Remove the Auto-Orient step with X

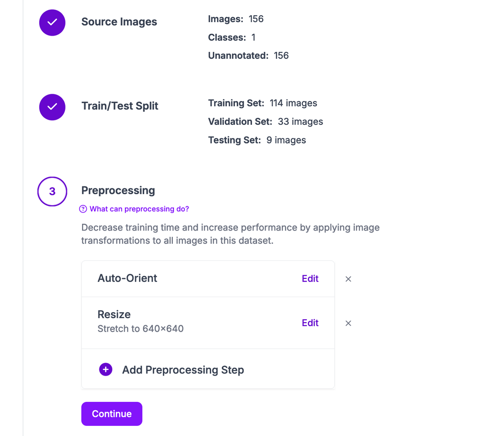pyautogui.click(x=348, y=279)
